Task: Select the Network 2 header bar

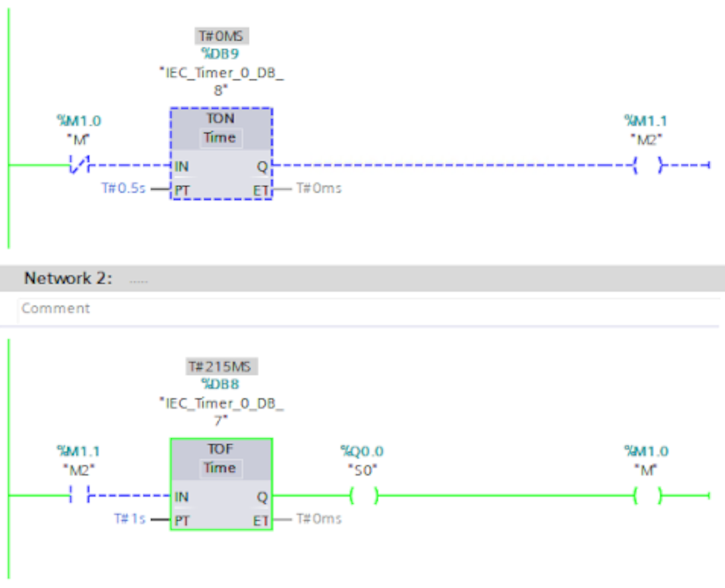Action: [x=362, y=278]
